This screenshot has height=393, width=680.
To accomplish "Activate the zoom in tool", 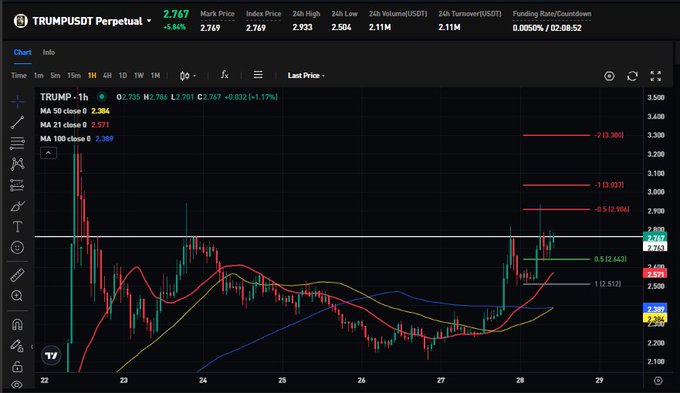I will (x=17, y=296).
